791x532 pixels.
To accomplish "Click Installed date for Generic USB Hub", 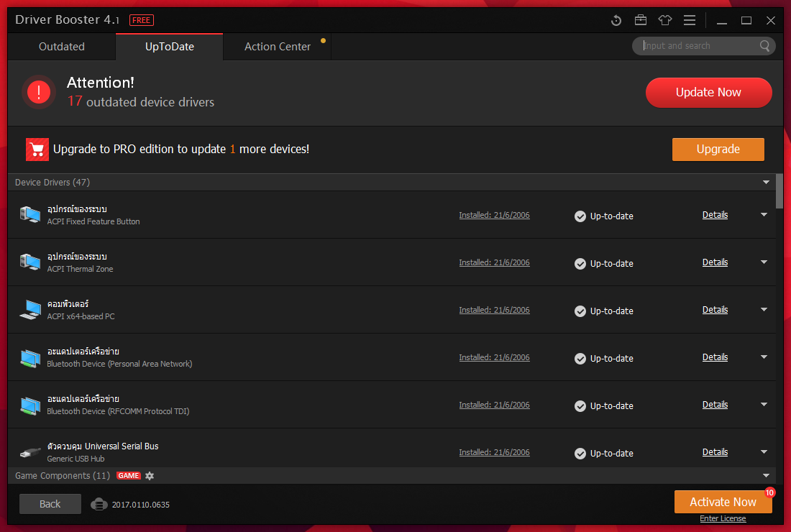I will tap(495, 452).
